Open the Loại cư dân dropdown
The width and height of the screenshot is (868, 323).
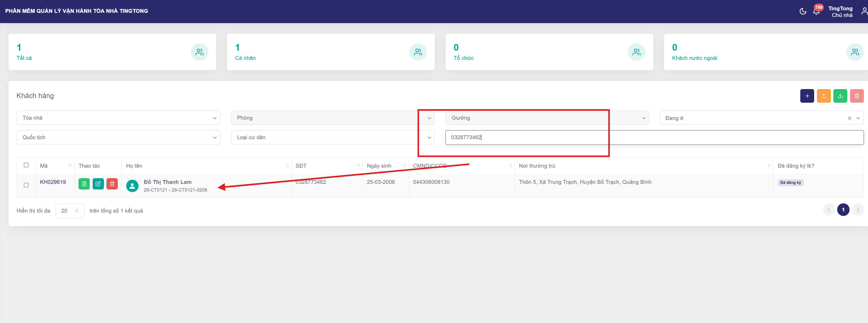(332, 138)
